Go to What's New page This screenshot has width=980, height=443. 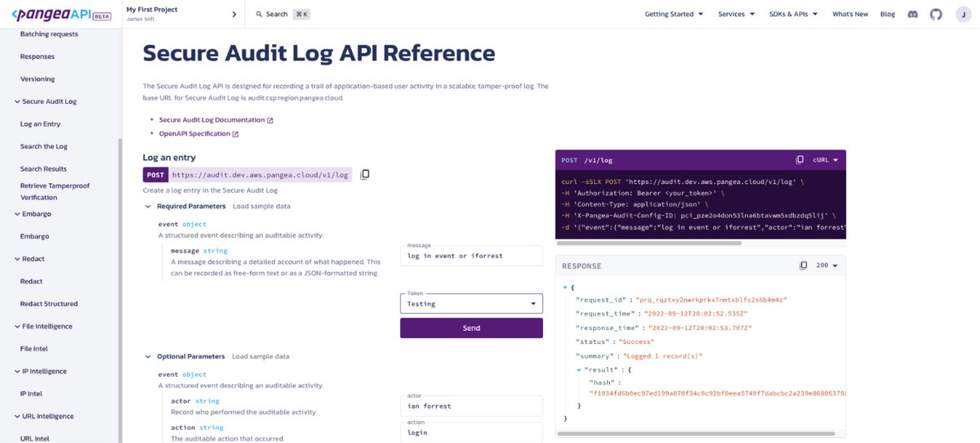[x=850, y=14]
